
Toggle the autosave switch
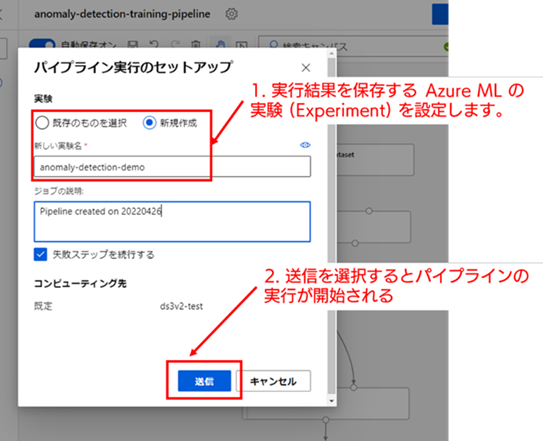42,44
